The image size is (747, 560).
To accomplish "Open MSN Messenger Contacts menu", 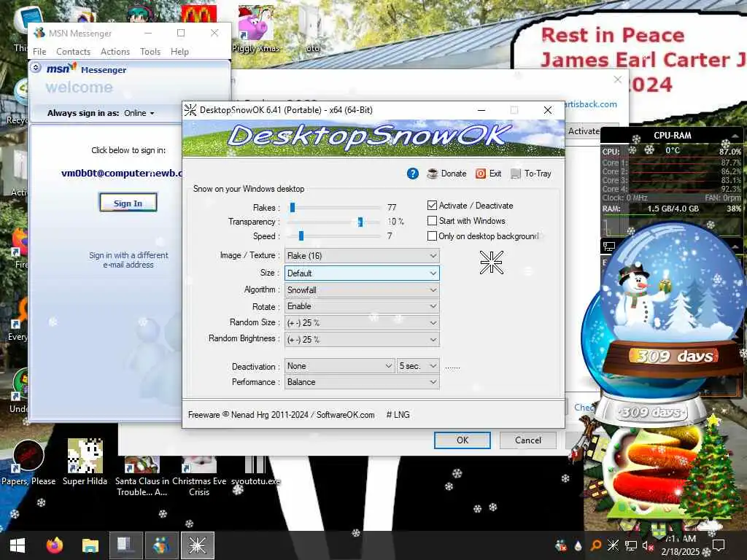I will tap(73, 52).
